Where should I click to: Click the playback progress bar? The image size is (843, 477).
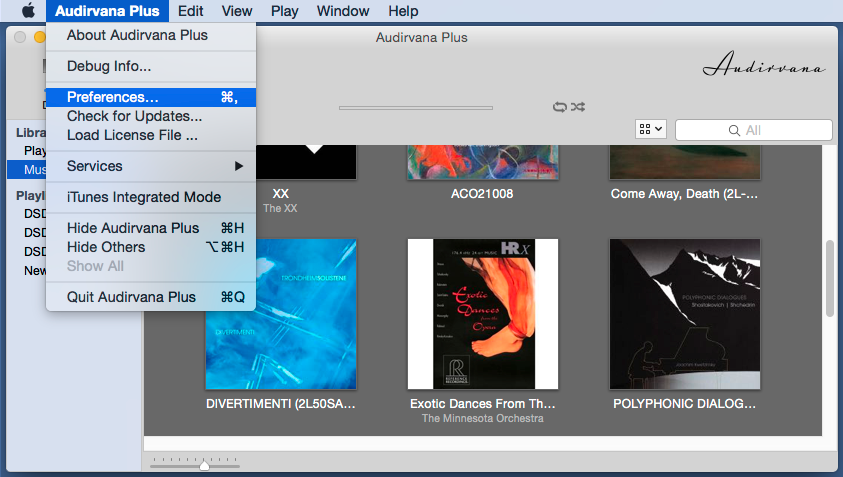416,108
